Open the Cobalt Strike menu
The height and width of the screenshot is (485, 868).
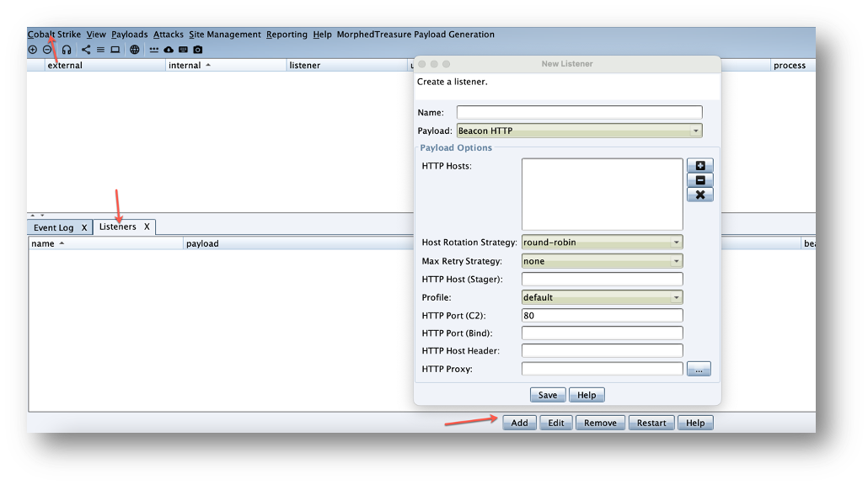[54, 35]
